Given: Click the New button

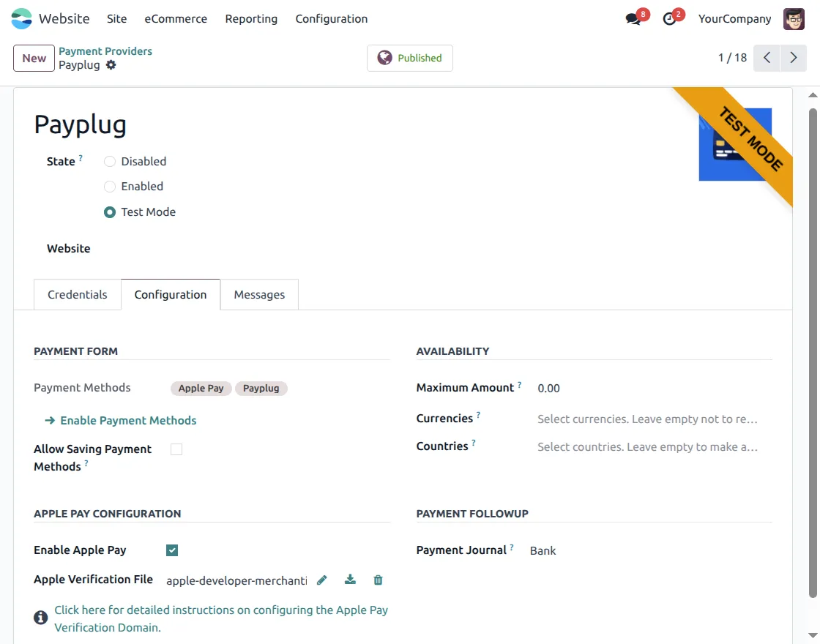Looking at the screenshot, I should [x=34, y=58].
